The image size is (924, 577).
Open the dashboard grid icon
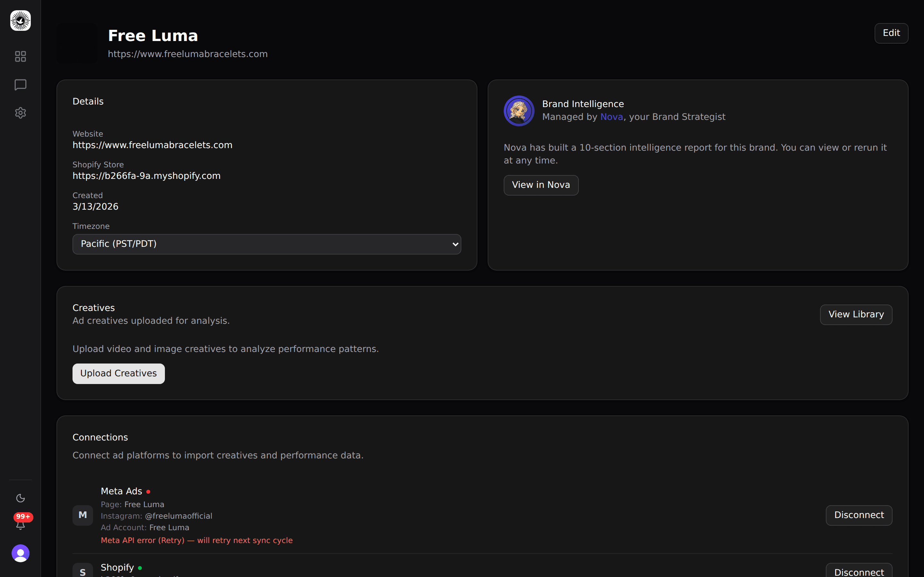point(21,56)
